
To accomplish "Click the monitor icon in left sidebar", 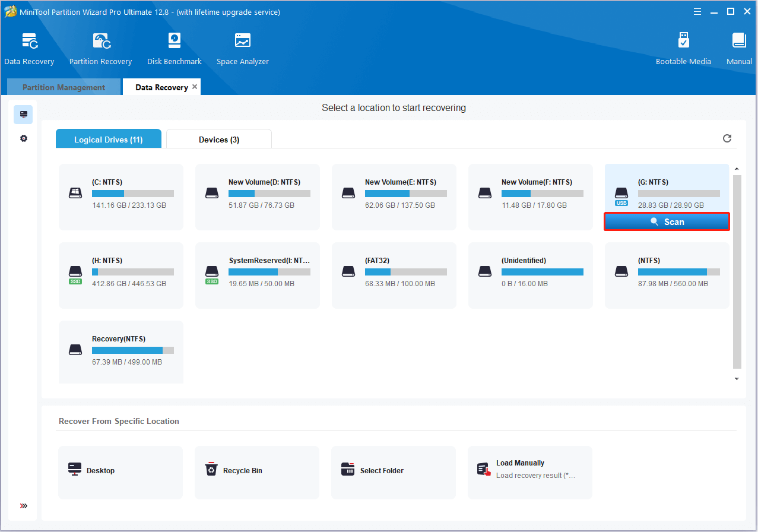I will pos(23,114).
